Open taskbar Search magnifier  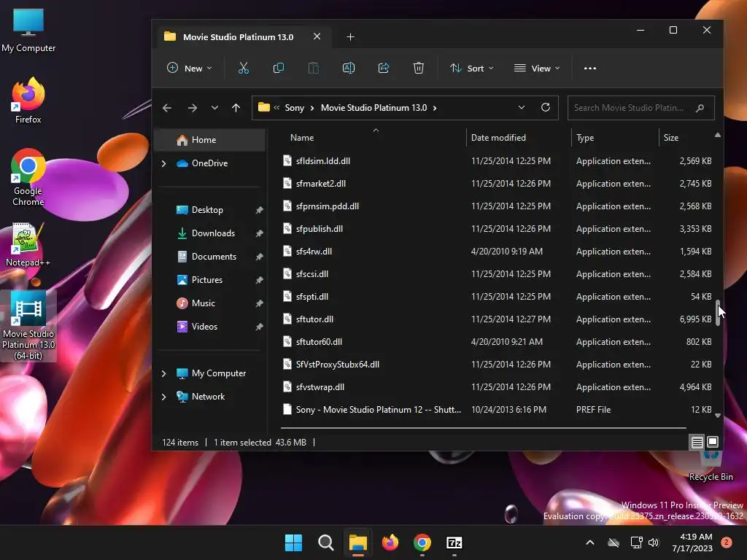[326, 542]
